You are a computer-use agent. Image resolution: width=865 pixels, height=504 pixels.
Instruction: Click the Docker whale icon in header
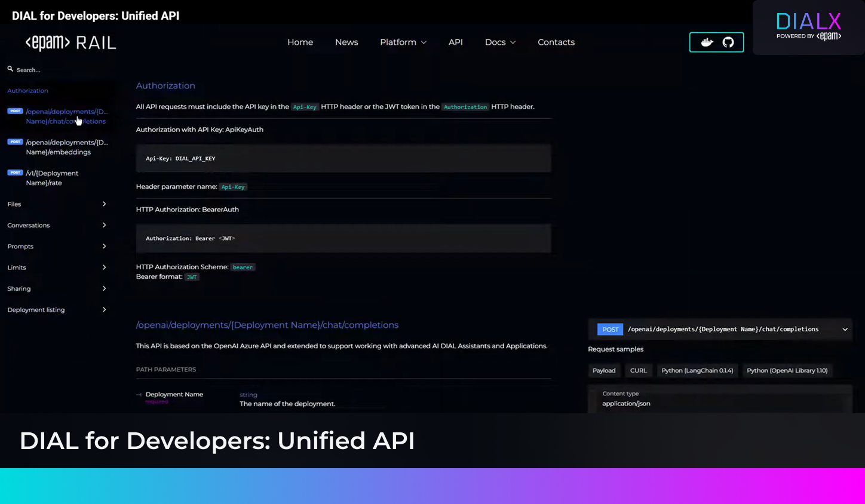point(707,42)
